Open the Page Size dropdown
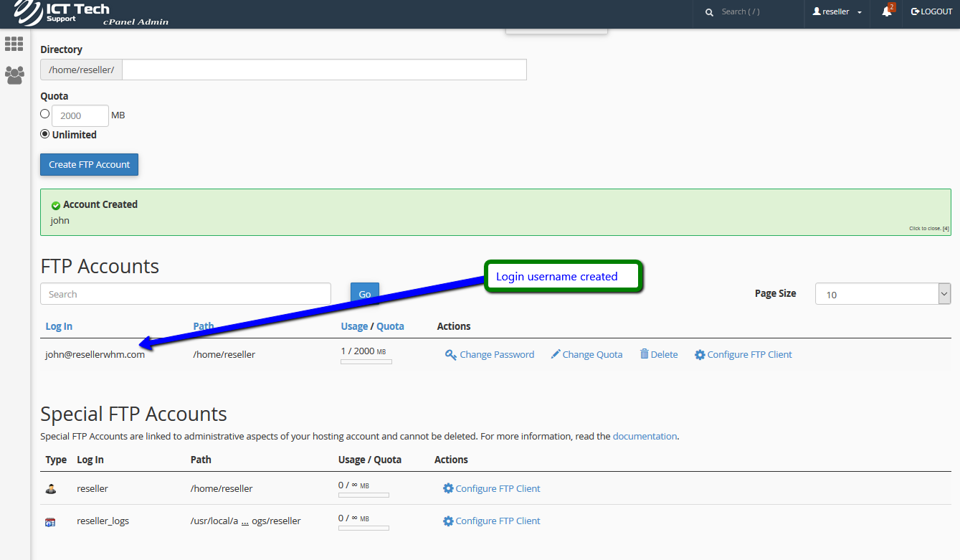This screenshot has height=560, width=960. pyautogui.click(x=883, y=294)
